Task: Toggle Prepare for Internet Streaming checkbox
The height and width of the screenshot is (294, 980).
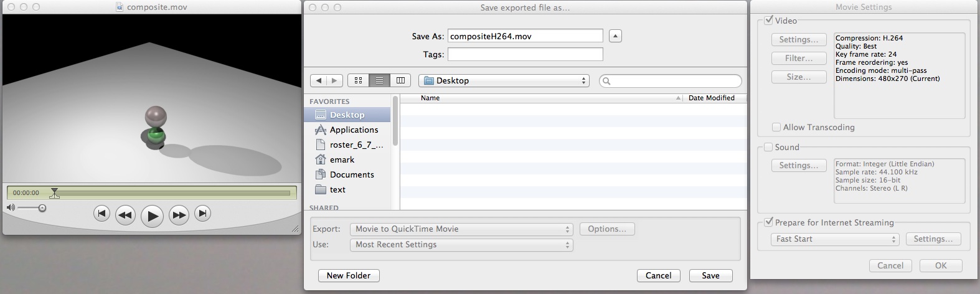Action: pyautogui.click(x=769, y=222)
